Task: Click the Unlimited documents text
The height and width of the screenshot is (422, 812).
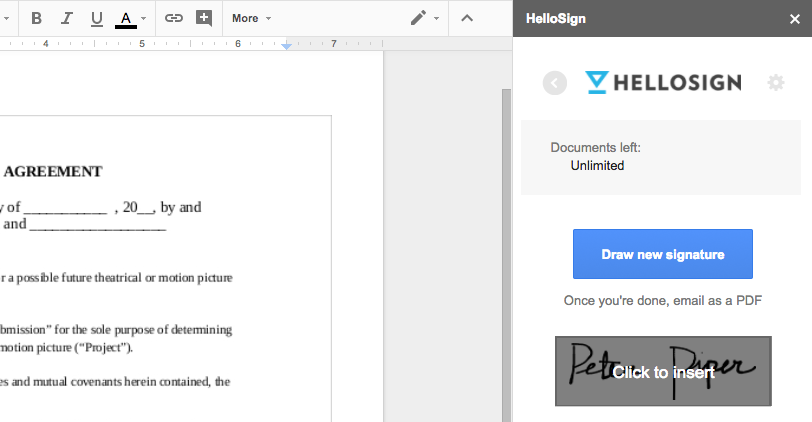Action: point(597,166)
